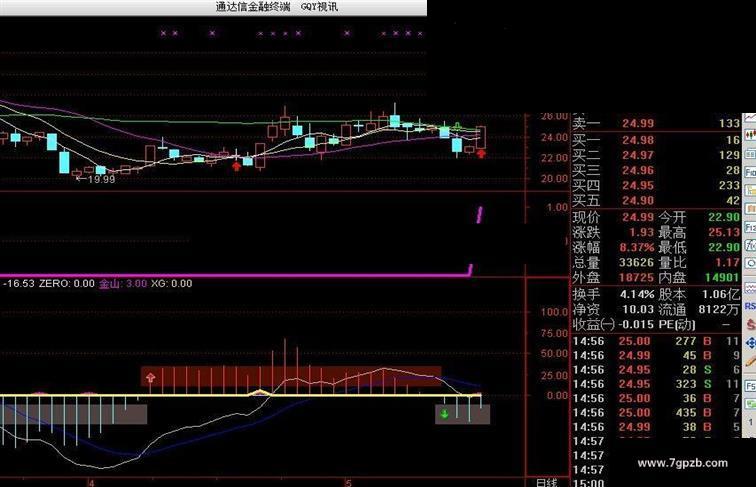Viewport: 756px width, 487px height.
Task: Select the candlestick chart icon in right toolbar
Action: pos(750,135)
